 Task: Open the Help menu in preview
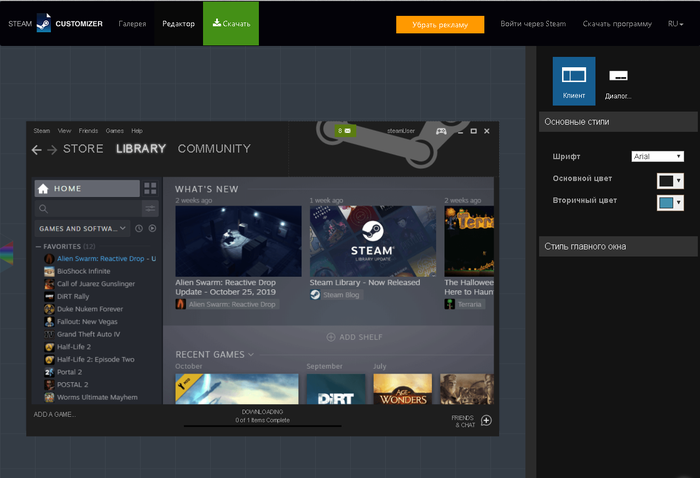[x=137, y=131]
